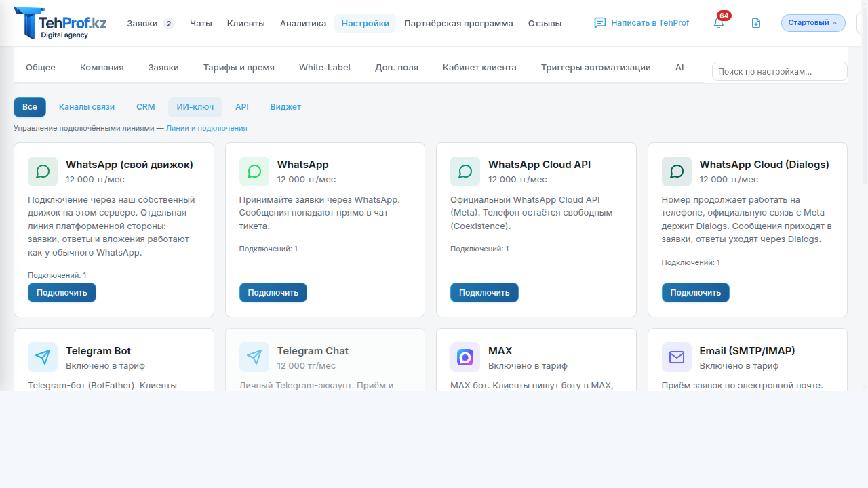Click Включено в тариф under Email (SMTP/IMAP)
The image size is (868, 488).
pyautogui.click(x=739, y=366)
